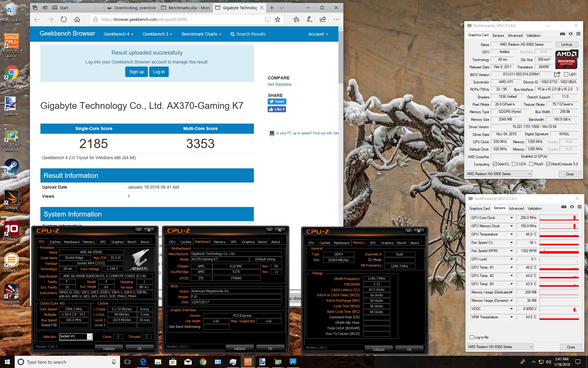This screenshot has height=368, width=588.
Task: Open Google Chrome desktop icon
Action: (x=11, y=77)
